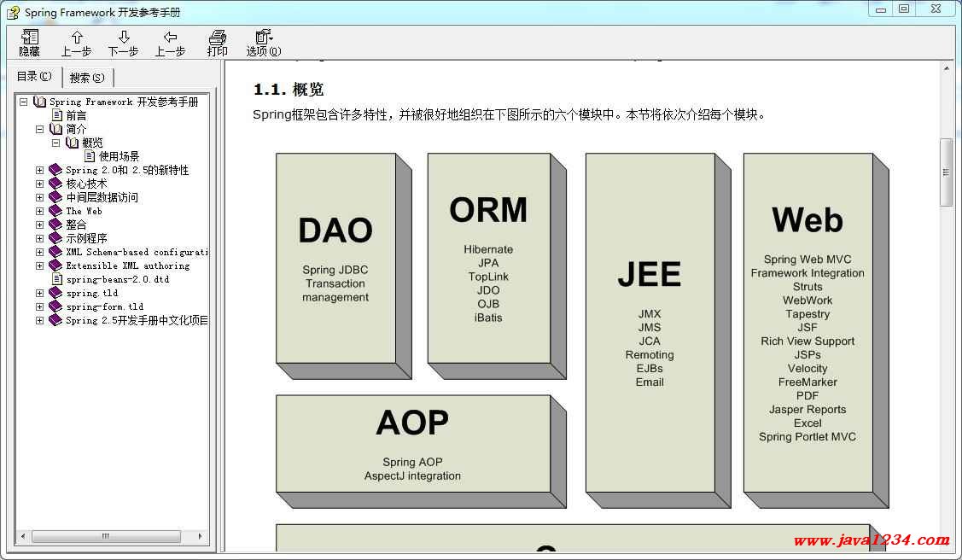Screen dimensions: 962x560
Task: Select the 核心技术 tree entry
Action: tap(86, 184)
